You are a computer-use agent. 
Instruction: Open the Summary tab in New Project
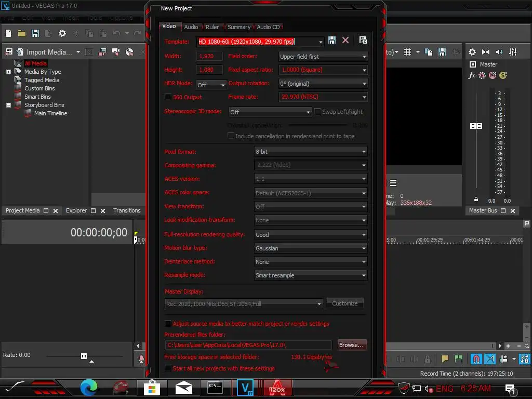[x=239, y=27]
